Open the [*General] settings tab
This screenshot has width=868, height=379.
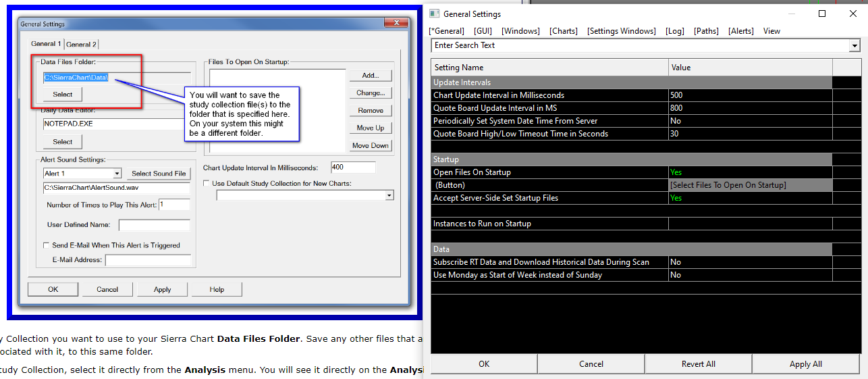(447, 31)
